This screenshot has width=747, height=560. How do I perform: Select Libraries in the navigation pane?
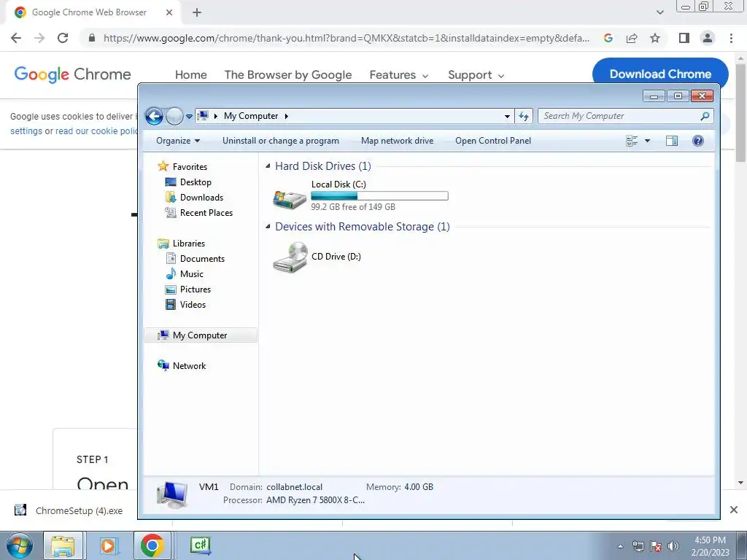[x=189, y=244]
